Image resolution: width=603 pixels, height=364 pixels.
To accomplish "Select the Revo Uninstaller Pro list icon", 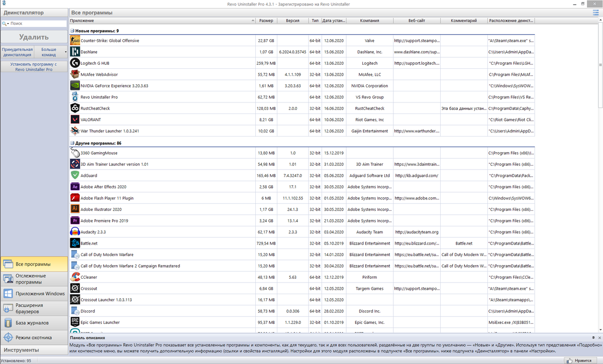I will tap(75, 97).
